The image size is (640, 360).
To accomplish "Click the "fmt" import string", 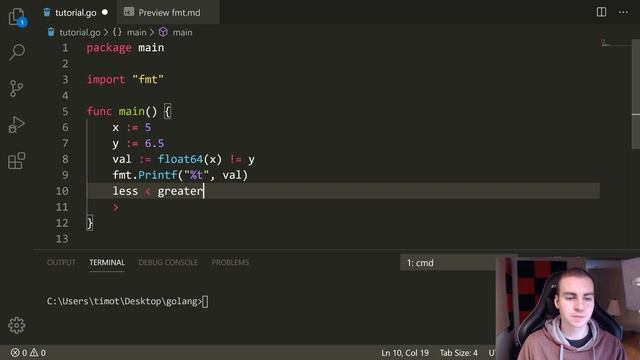I will [x=148, y=79].
